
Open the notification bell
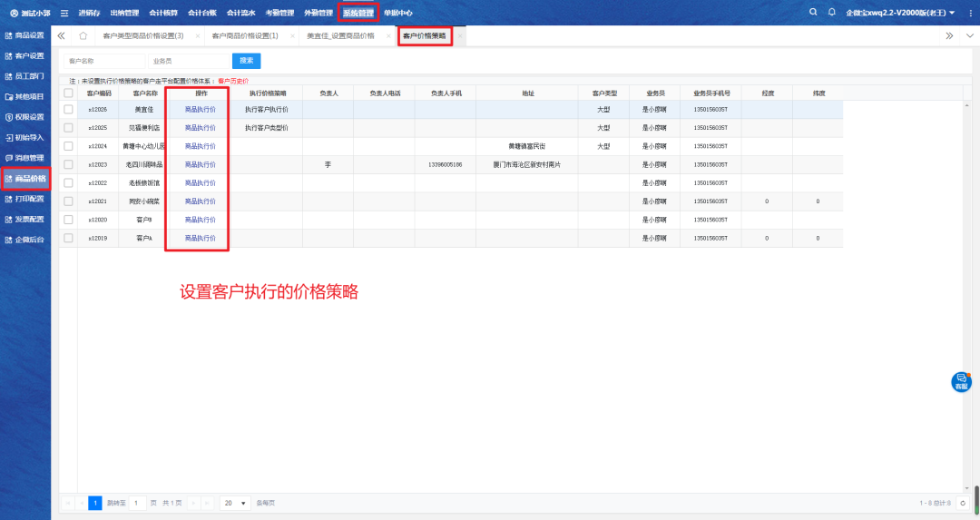[x=831, y=13]
